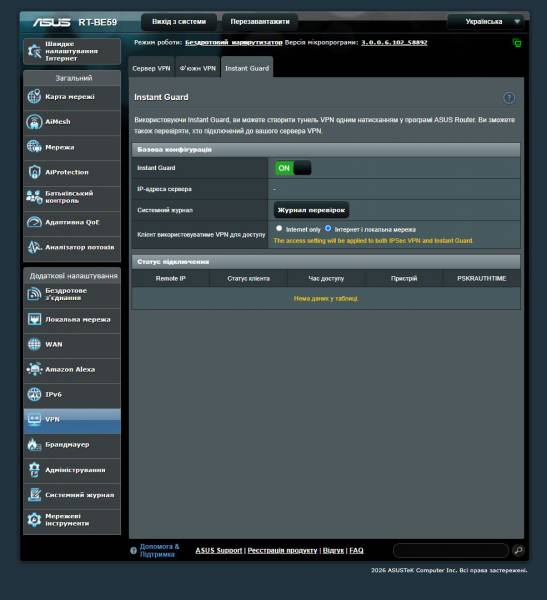Click the Допомога & Підтримка help icon

(x=133, y=551)
